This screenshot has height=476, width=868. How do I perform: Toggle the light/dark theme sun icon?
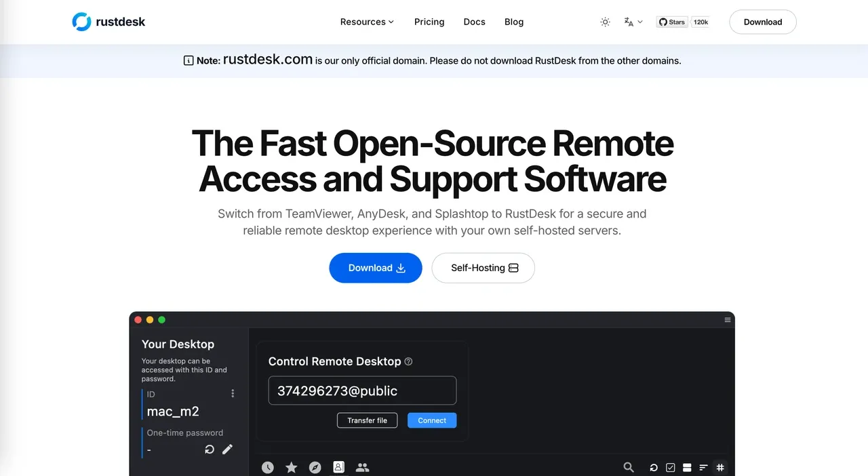point(606,22)
